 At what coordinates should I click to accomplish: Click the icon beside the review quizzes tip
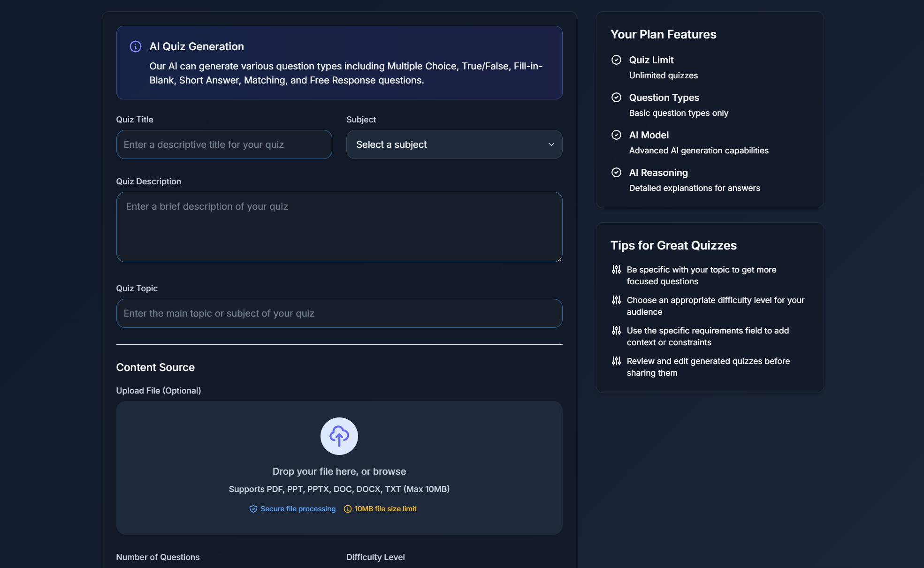pos(616,361)
